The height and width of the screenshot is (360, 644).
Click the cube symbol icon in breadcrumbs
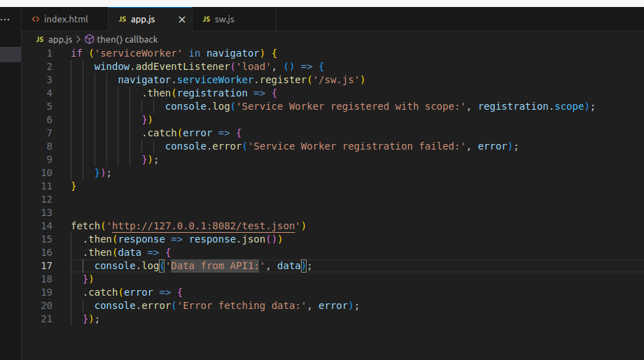[90, 40]
